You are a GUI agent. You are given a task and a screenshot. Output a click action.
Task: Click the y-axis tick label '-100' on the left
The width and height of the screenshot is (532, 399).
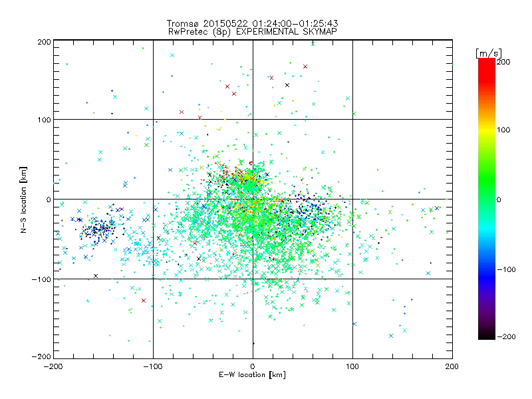pyautogui.click(x=41, y=279)
